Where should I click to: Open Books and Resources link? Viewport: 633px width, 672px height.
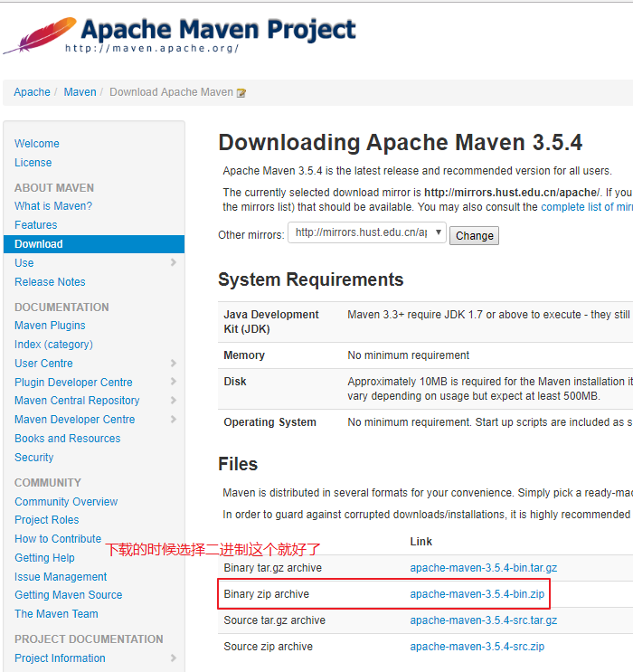pos(67,439)
